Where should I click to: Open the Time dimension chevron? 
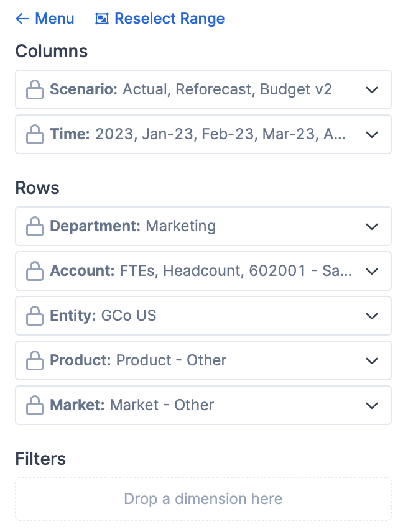372,134
